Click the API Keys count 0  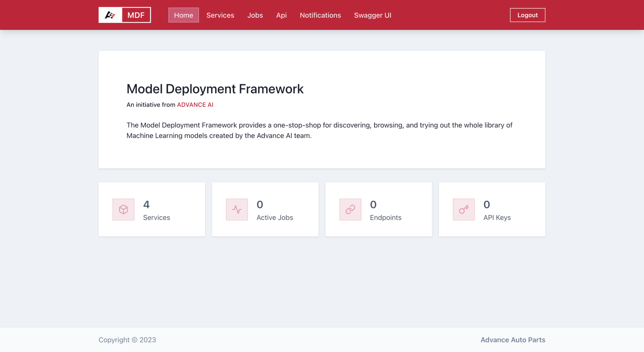pos(487,205)
